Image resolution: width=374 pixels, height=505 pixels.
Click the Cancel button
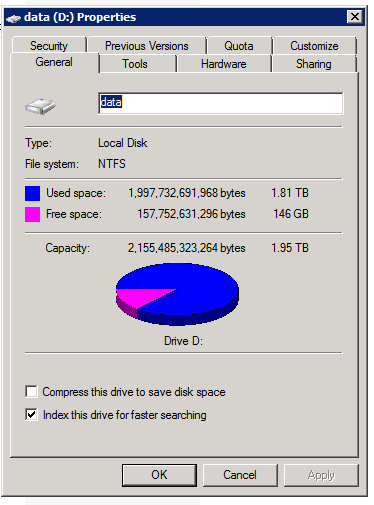coord(240,475)
